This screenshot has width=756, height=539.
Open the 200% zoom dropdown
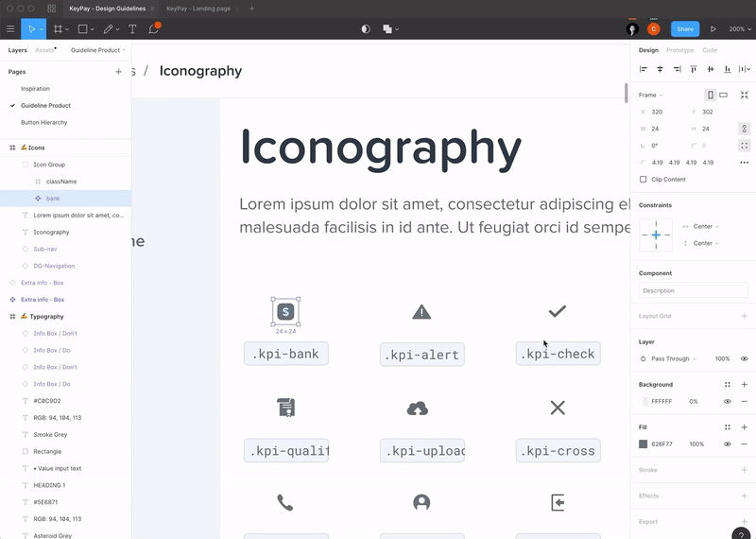pyautogui.click(x=738, y=29)
